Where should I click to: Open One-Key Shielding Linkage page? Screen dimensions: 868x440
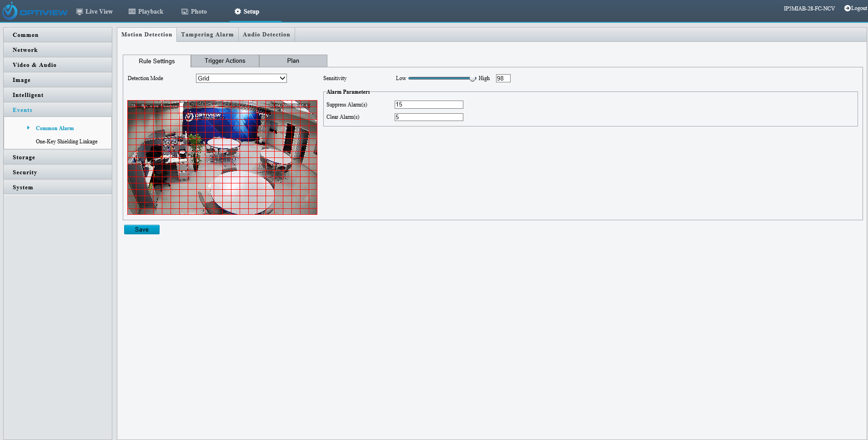66,142
